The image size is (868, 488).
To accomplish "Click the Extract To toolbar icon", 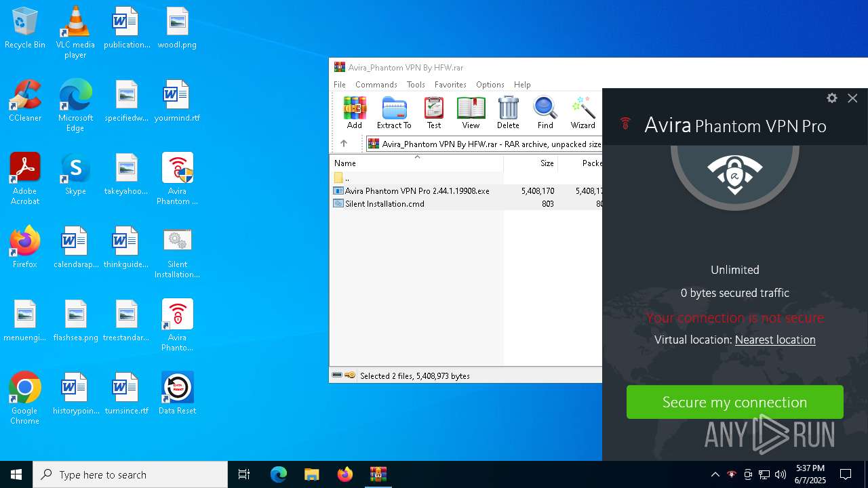I will click(394, 113).
